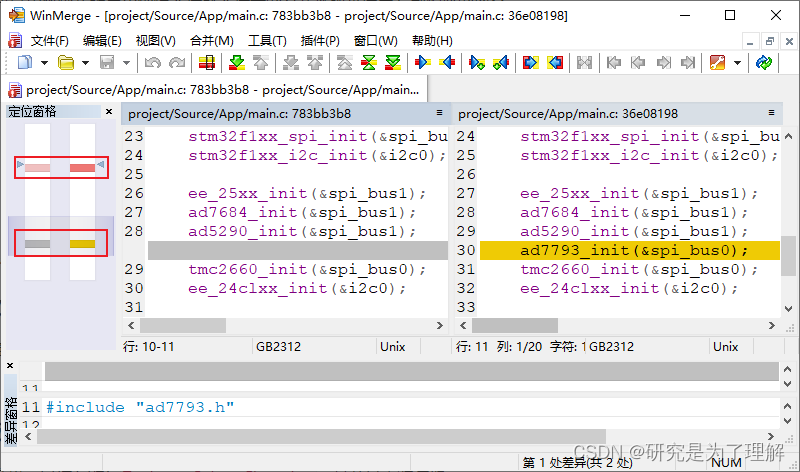This screenshot has width=800, height=472.
Task: Open the right pane 36e08198 header menu
Action: coord(771,113)
